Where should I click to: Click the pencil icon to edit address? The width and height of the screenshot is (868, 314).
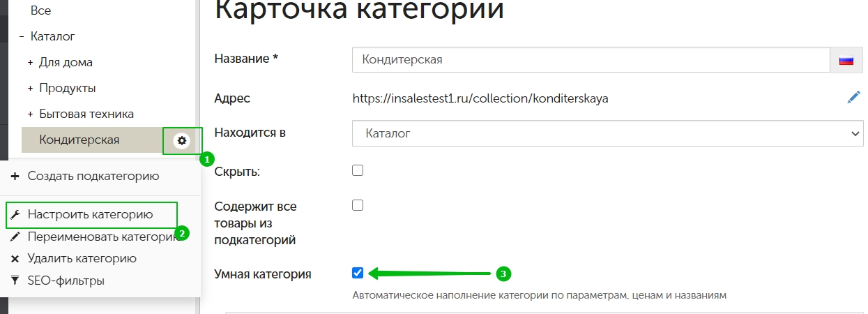854,98
